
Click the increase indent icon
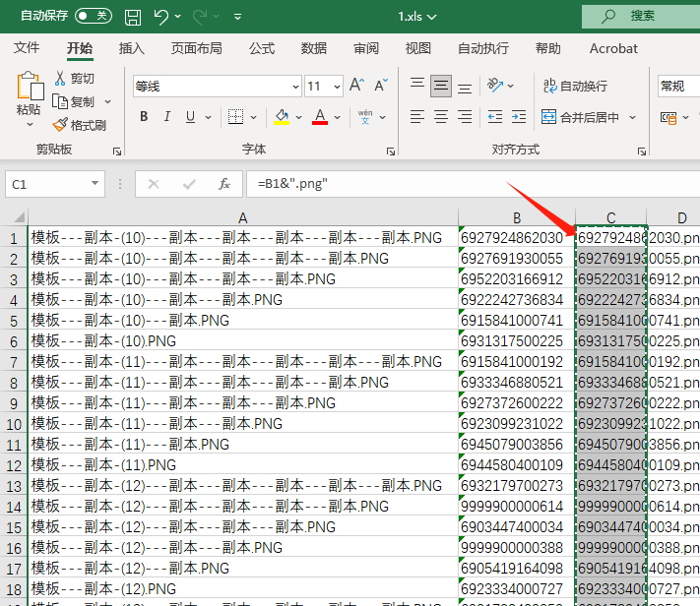(x=519, y=117)
